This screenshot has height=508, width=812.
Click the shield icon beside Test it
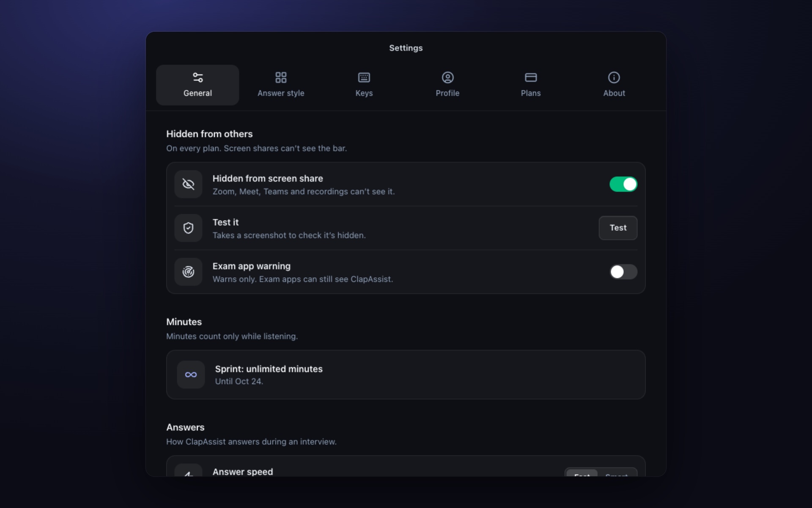click(188, 228)
